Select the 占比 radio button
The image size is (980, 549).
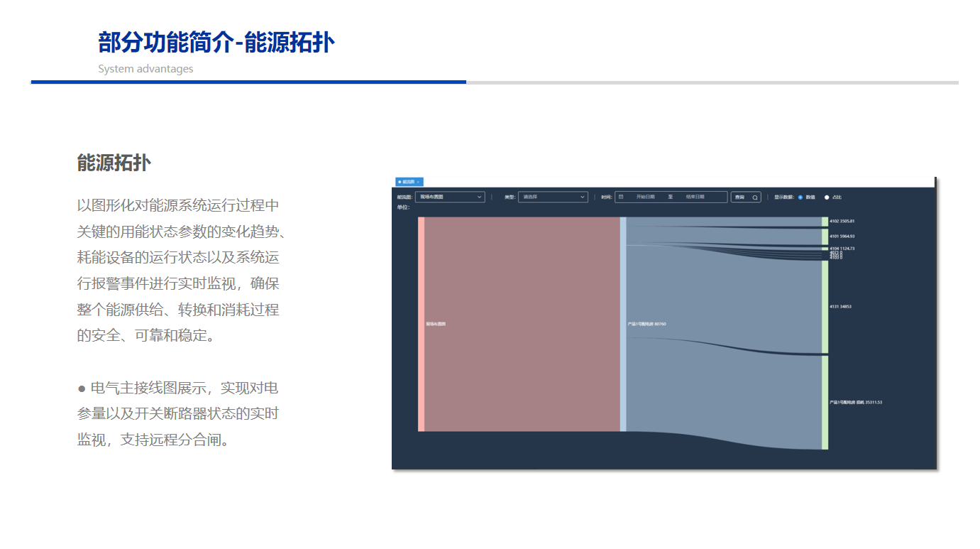[x=827, y=197]
